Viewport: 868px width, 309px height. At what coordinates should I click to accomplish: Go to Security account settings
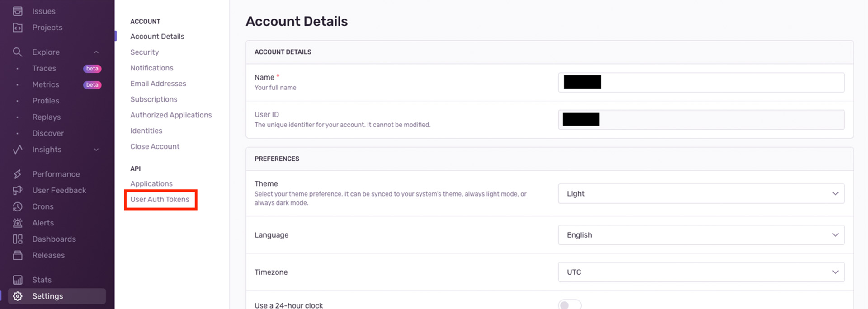(145, 52)
